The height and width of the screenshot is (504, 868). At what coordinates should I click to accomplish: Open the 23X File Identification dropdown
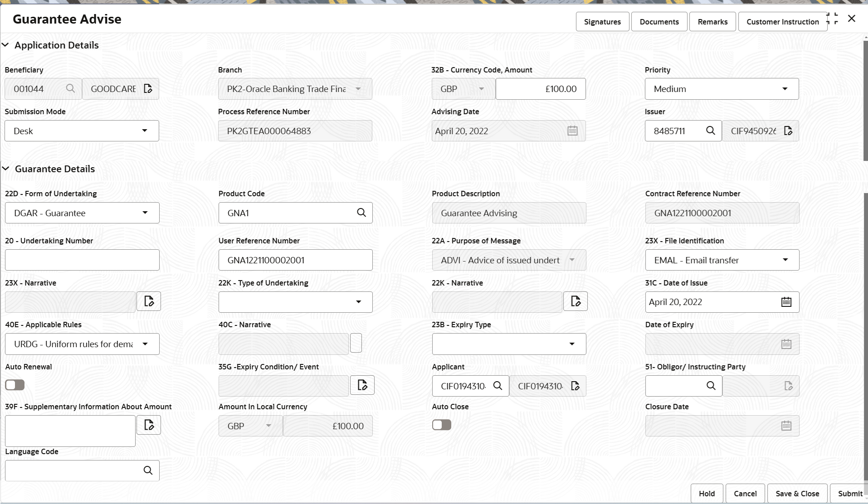click(722, 260)
